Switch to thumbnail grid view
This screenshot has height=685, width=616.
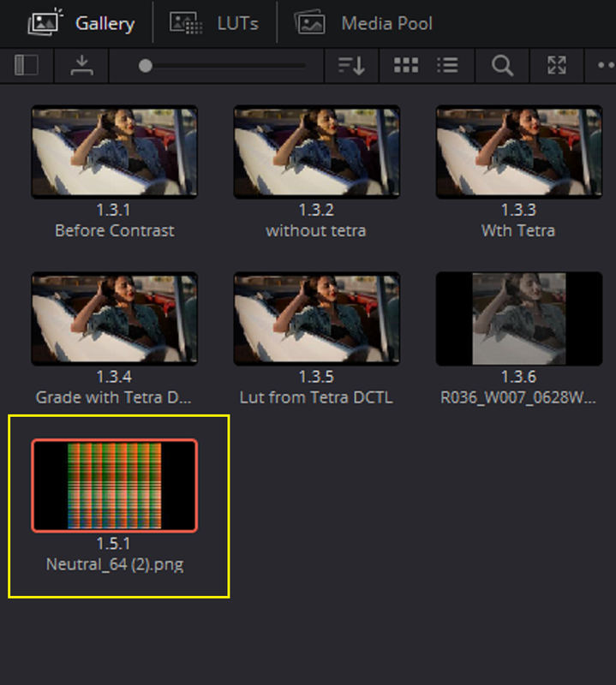tap(406, 66)
